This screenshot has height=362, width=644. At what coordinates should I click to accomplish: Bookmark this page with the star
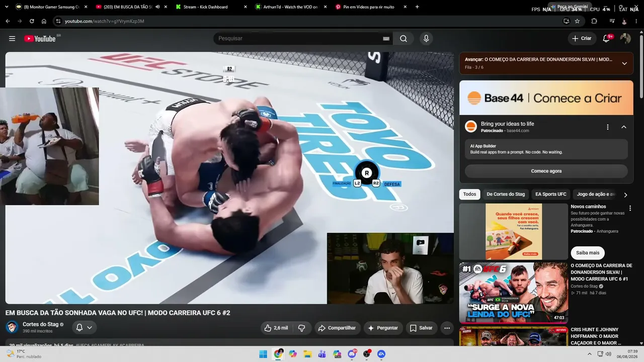[577, 21]
